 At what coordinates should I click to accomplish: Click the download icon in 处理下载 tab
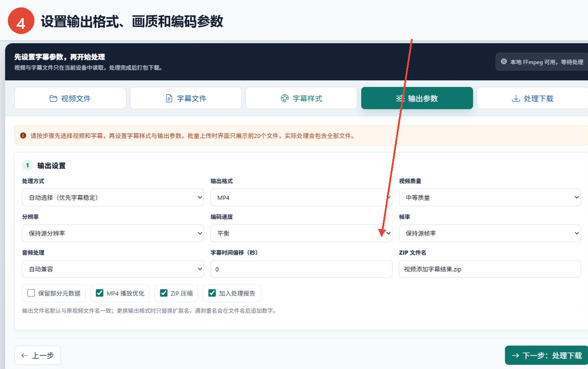[x=515, y=99]
